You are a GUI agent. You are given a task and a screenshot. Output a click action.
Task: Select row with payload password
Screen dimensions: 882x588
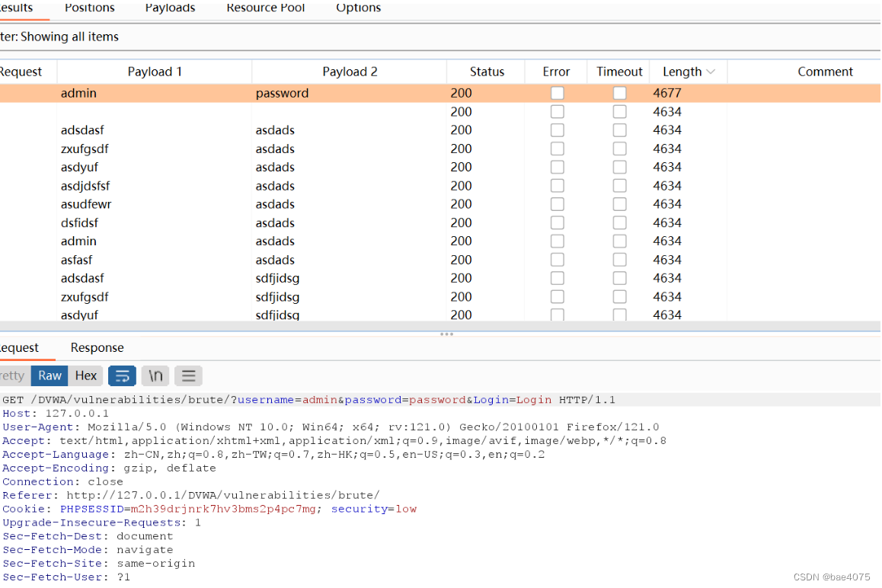440,94
